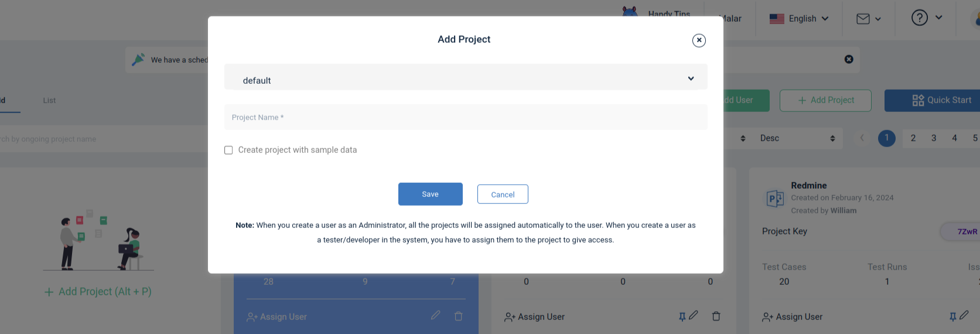Delete middle project using trash icon
Viewport: 980px width, 334px height.
coord(716,316)
